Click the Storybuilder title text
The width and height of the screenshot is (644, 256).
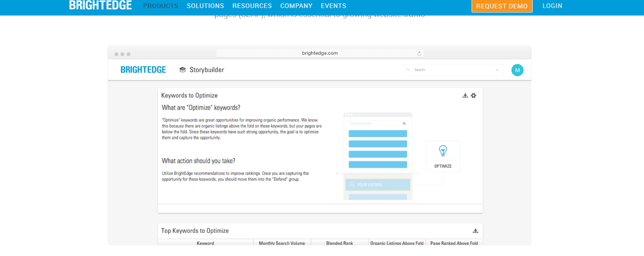(207, 70)
